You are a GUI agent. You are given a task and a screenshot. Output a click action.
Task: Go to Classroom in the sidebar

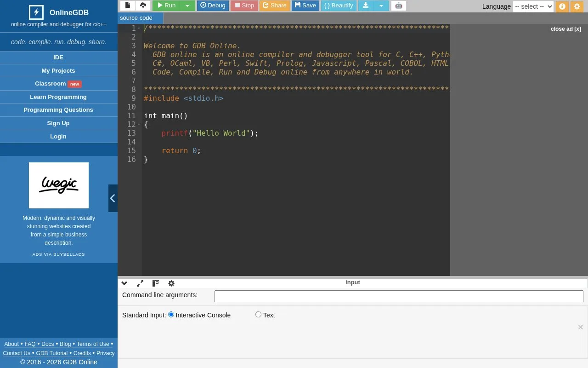click(x=58, y=84)
